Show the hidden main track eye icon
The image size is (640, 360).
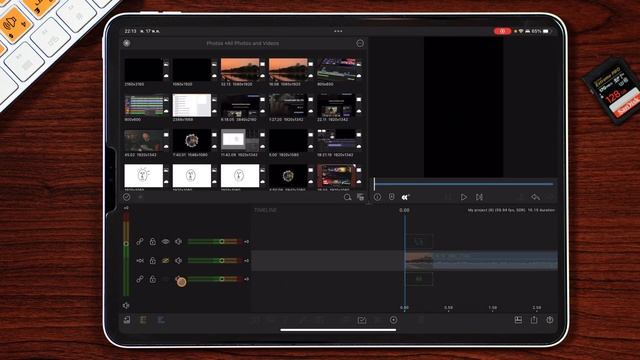[165, 260]
